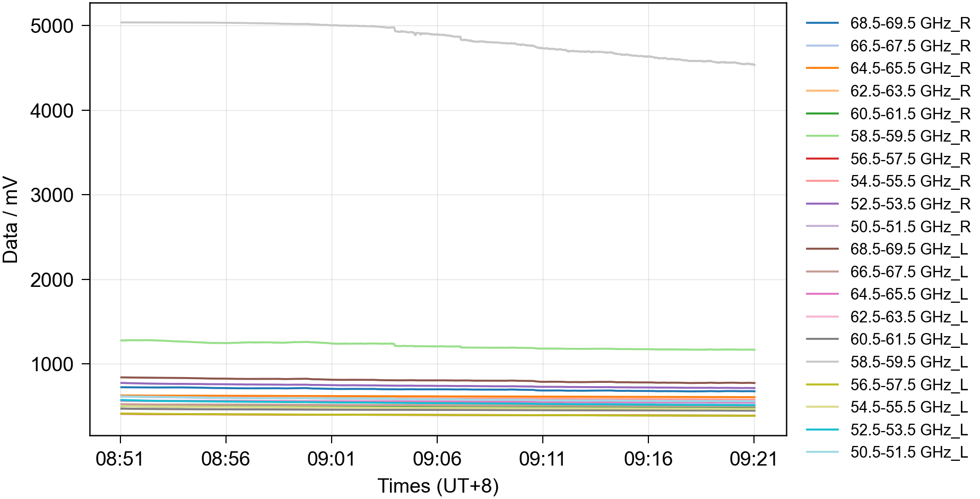Select the 58.5-59.5 GHz_L legend label
This screenshot has height=499, width=980.
tap(909, 362)
